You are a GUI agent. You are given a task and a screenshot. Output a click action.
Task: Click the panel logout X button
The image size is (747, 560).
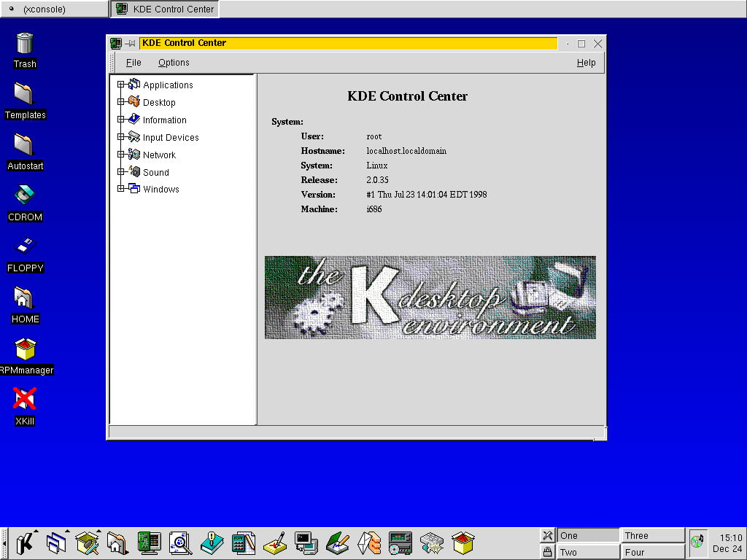547,535
